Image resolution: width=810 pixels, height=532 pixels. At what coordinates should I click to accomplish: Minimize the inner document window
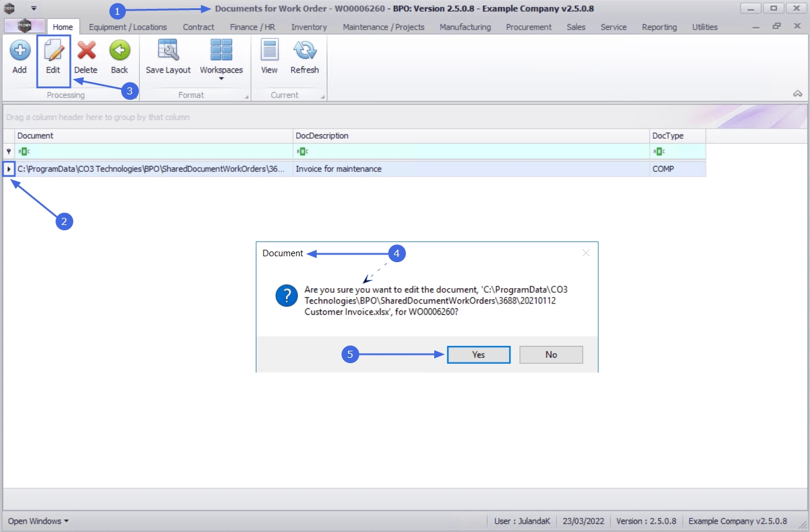756,27
